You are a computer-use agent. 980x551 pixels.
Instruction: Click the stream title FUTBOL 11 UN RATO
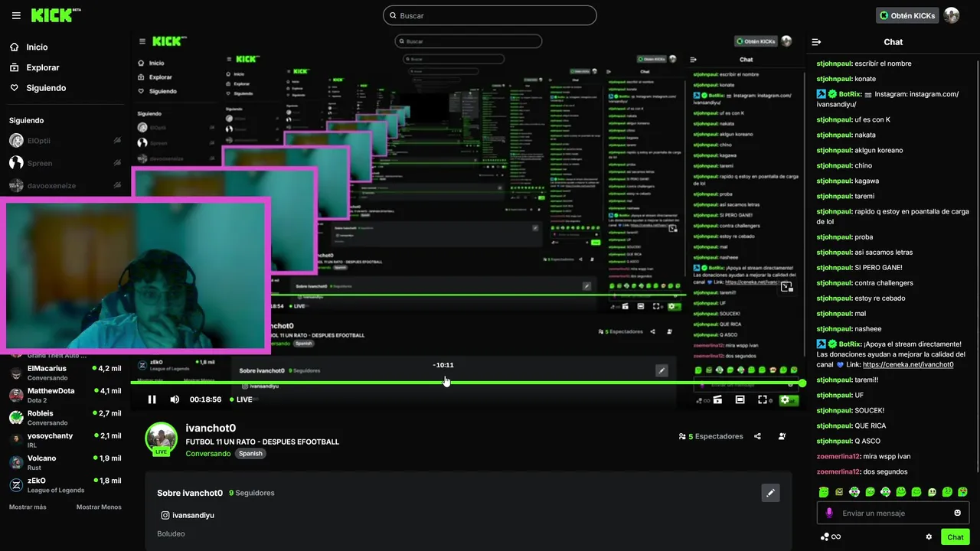pos(262,442)
